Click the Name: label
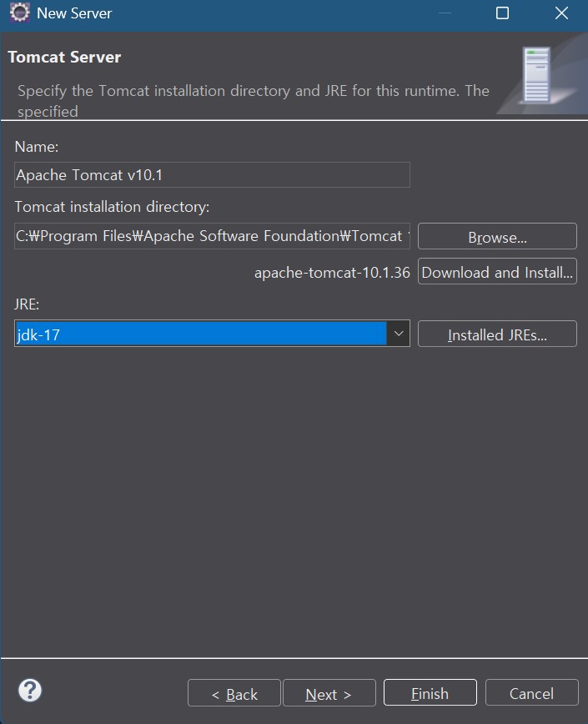The width and height of the screenshot is (588, 724). click(37, 147)
